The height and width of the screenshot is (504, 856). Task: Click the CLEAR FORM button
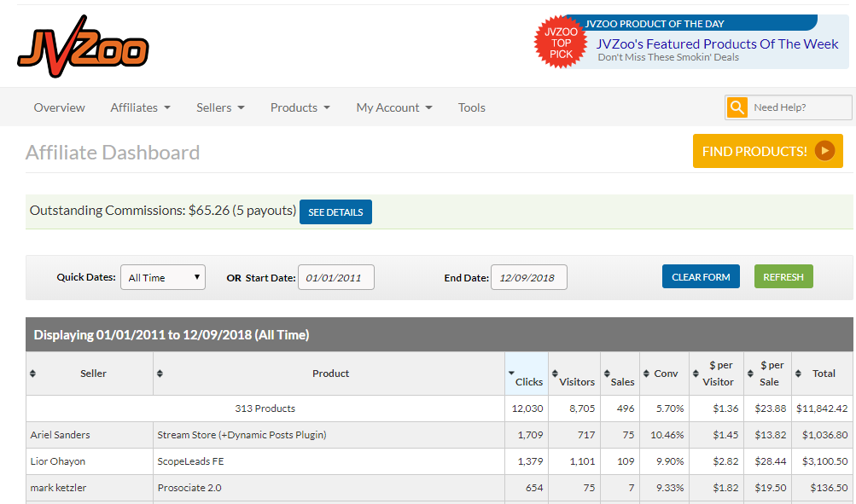tap(701, 276)
